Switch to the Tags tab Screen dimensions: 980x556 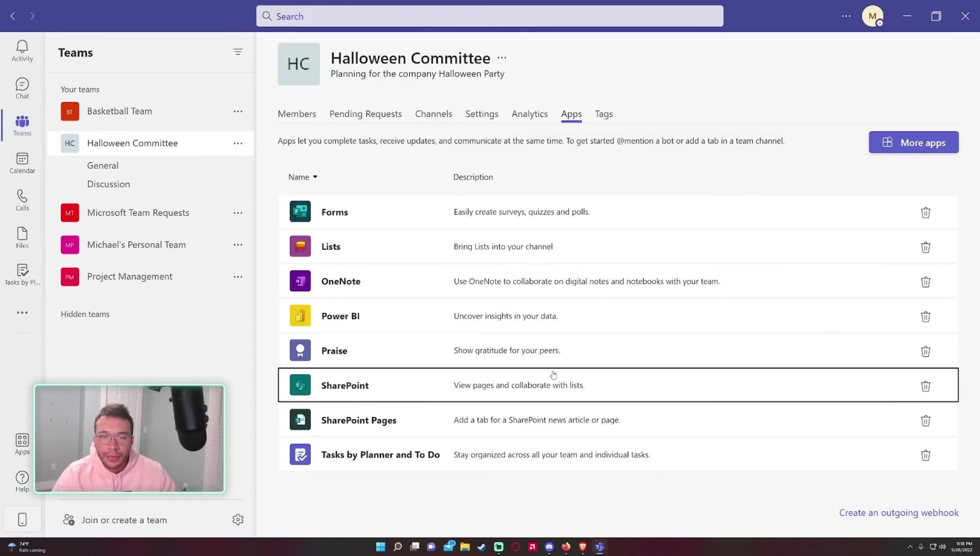pyautogui.click(x=604, y=114)
